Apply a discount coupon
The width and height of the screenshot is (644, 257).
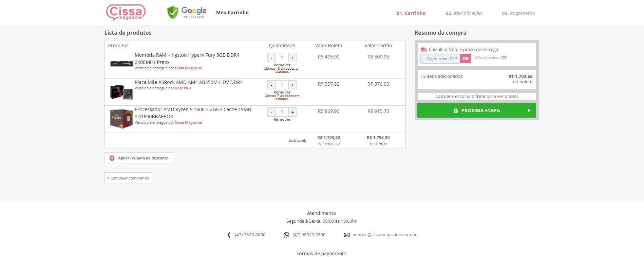[139, 158]
